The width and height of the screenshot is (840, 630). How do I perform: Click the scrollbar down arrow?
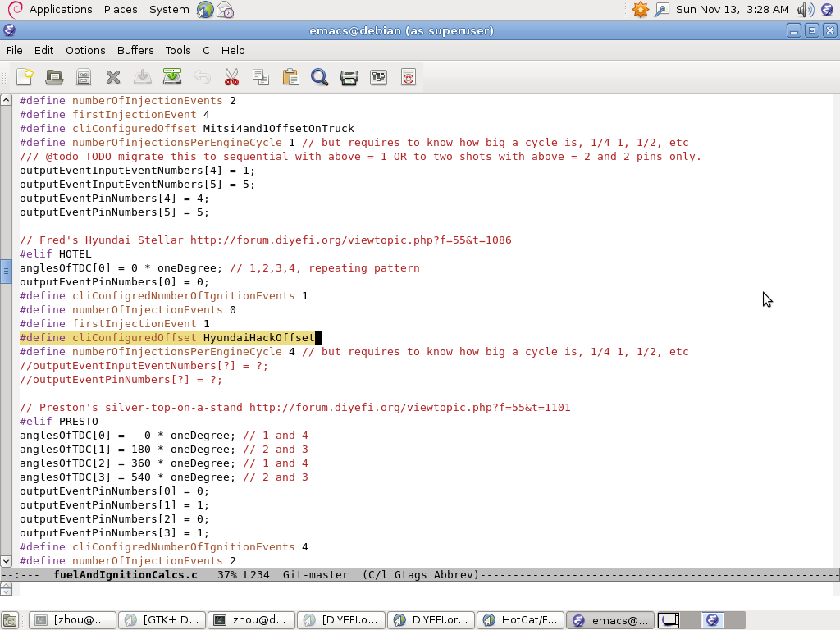(x=7, y=561)
